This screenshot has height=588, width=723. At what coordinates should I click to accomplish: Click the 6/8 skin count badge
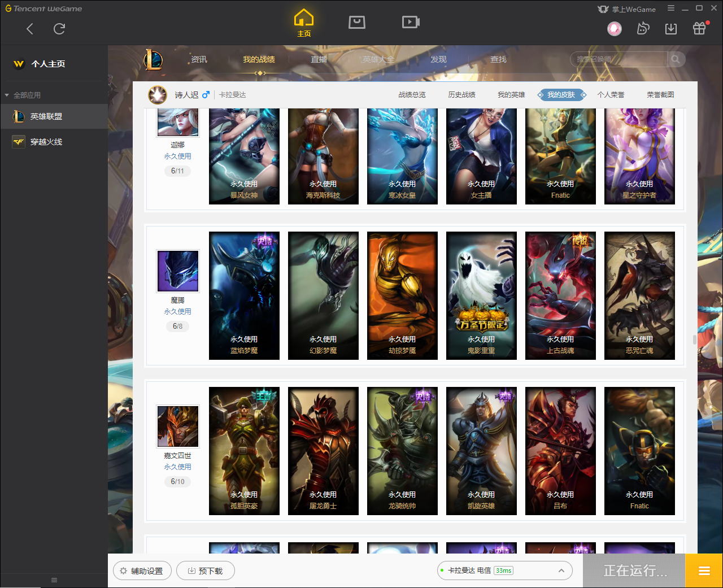[178, 326]
